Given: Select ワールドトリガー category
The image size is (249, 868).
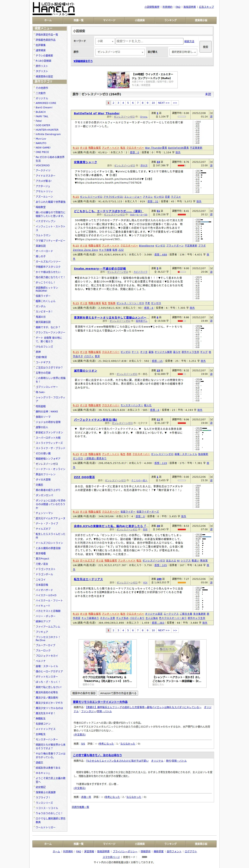Looking at the screenshot, I should click(45, 827).
